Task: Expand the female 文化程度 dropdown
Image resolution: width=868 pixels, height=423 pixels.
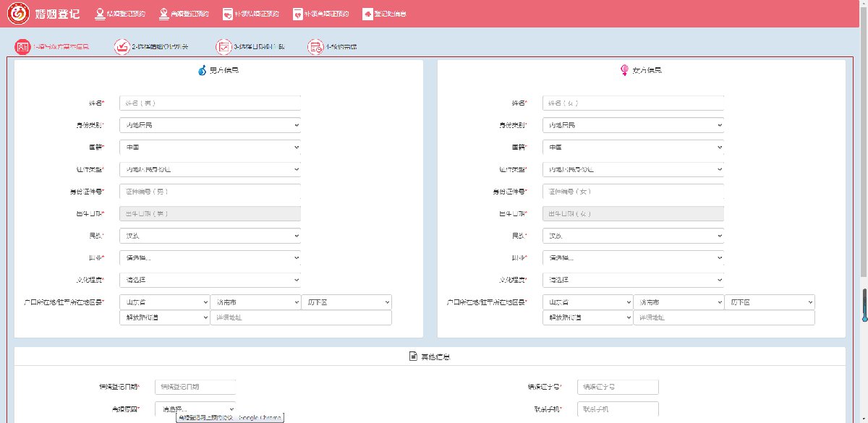Action: pyautogui.click(x=633, y=280)
